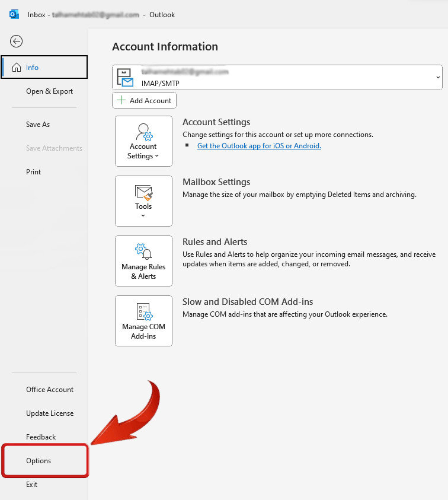Screen dimensions: 448x500
Task: Click the Account Settings heading text
Action: pos(216,122)
